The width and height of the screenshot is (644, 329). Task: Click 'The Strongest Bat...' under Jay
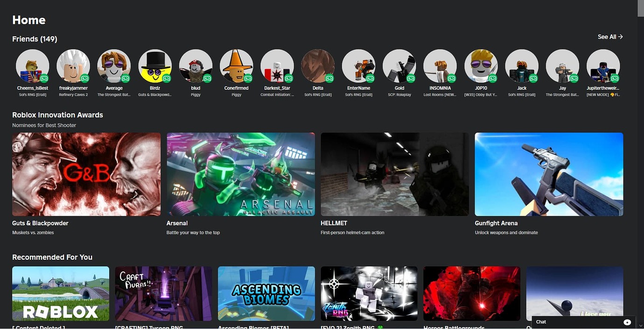[563, 95]
